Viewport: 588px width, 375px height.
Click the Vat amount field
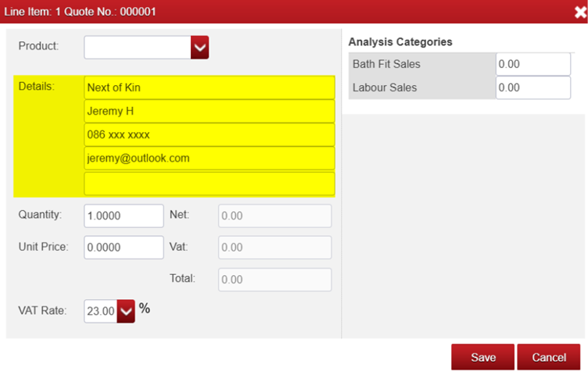275,247
